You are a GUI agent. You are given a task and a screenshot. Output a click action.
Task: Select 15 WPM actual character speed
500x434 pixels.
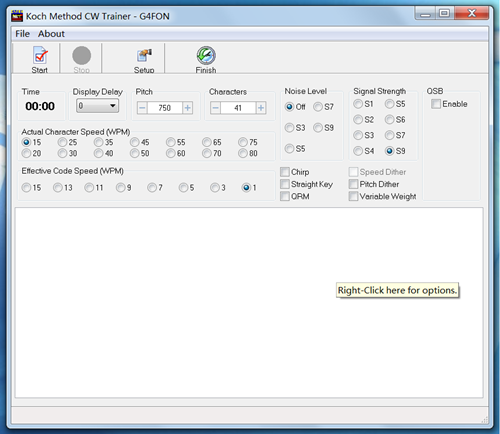tap(26, 142)
